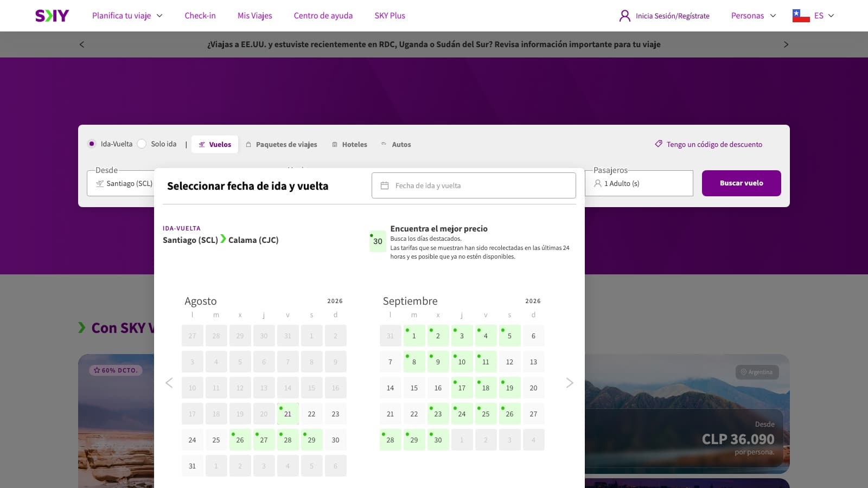Show previous month in calendar
Viewport: 868px width, 488px height.
coord(169,383)
